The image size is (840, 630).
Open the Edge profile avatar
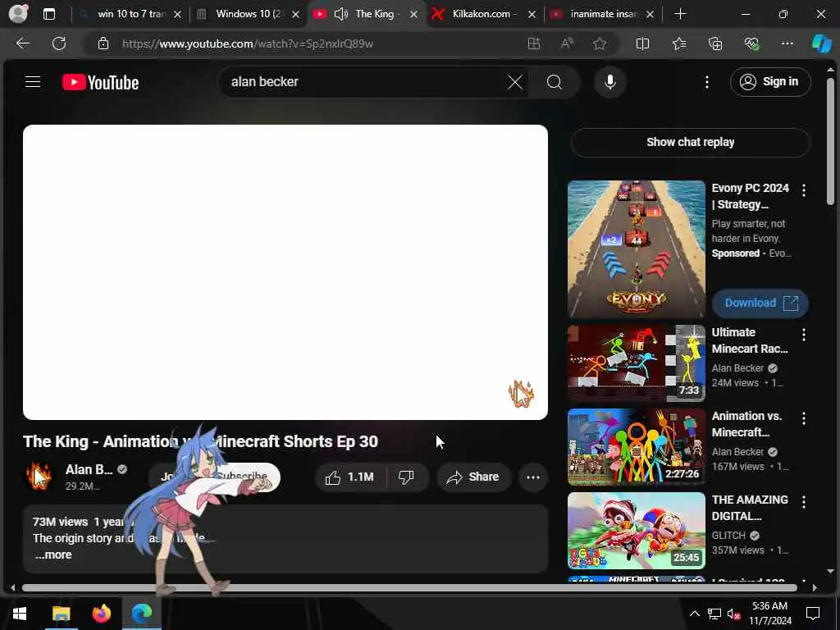pos(18,14)
